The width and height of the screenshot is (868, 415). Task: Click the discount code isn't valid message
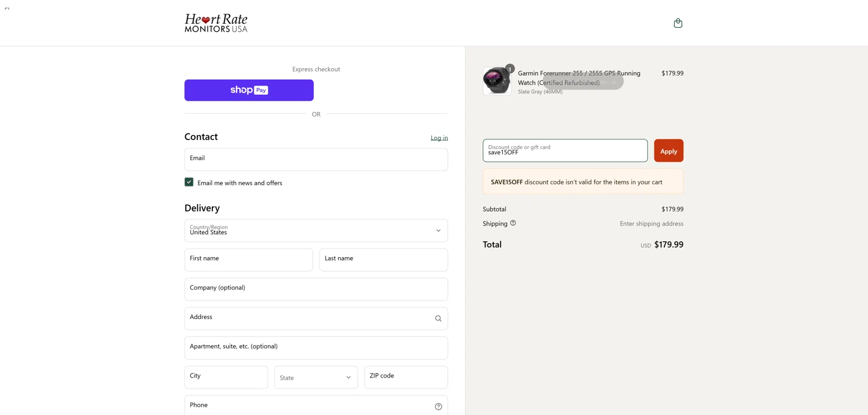583,182
